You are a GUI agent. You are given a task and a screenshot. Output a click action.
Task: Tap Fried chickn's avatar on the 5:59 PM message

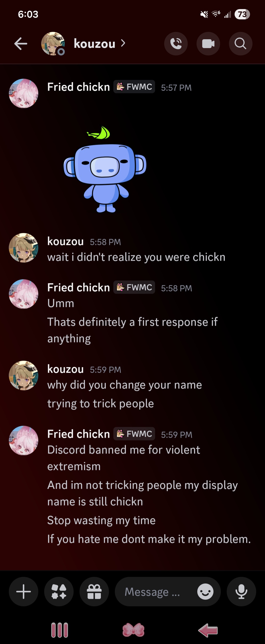24,440
